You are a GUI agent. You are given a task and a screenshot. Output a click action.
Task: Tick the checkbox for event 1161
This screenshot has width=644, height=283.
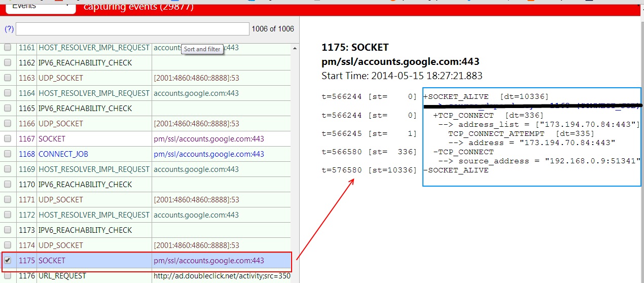coord(8,47)
